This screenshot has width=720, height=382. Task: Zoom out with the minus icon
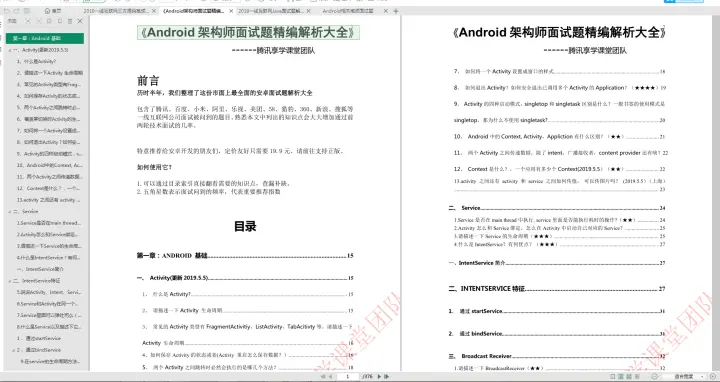click(654, 376)
